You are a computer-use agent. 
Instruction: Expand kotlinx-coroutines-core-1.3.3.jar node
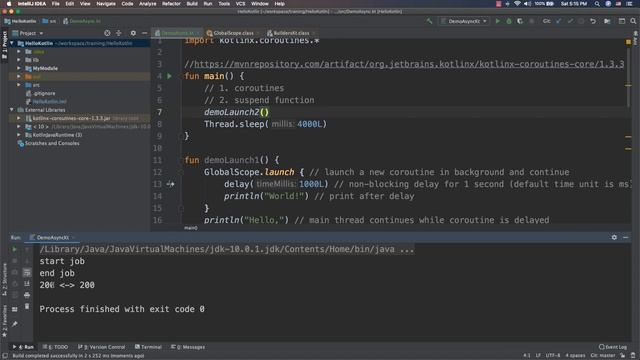coord(19,118)
